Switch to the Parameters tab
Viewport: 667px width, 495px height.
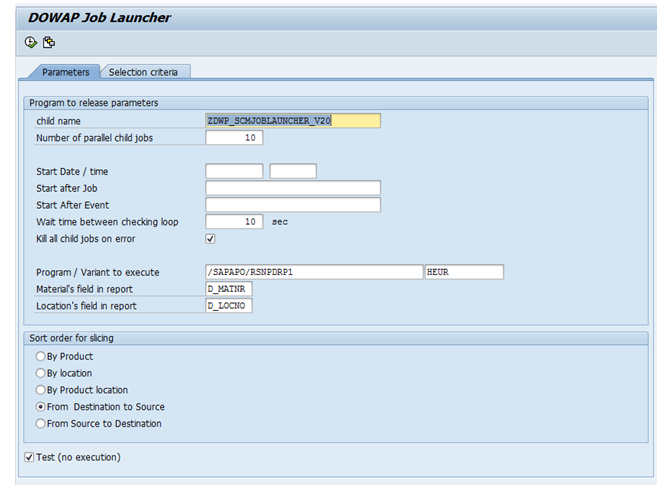[x=66, y=72]
